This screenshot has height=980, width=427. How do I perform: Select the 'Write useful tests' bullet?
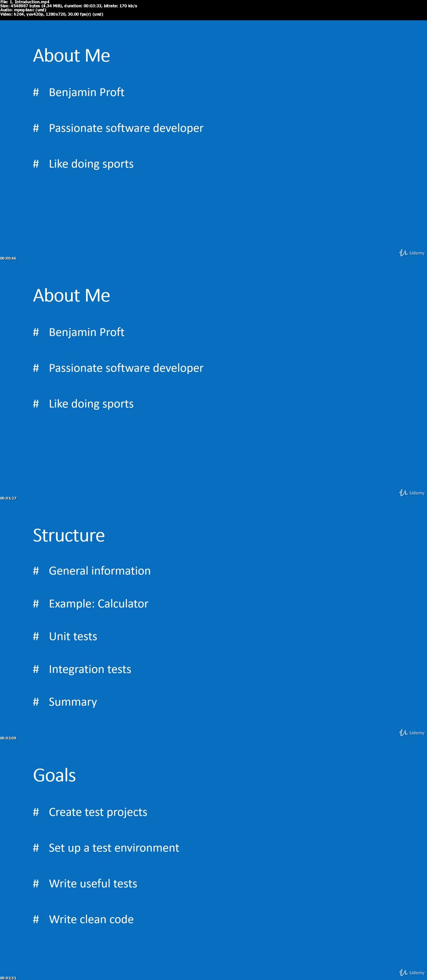click(x=93, y=884)
